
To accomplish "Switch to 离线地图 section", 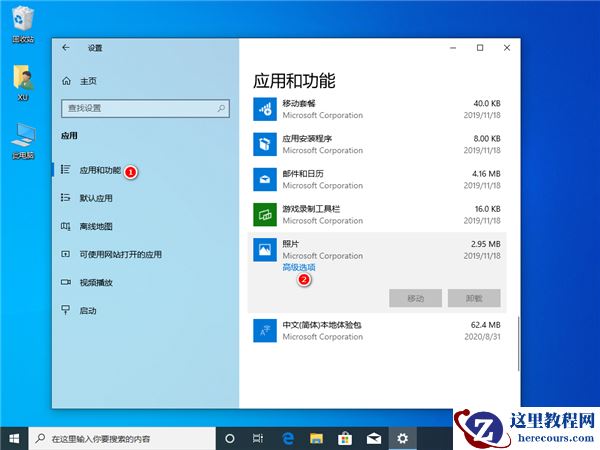I will pyautogui.click(x=96, y=227).
